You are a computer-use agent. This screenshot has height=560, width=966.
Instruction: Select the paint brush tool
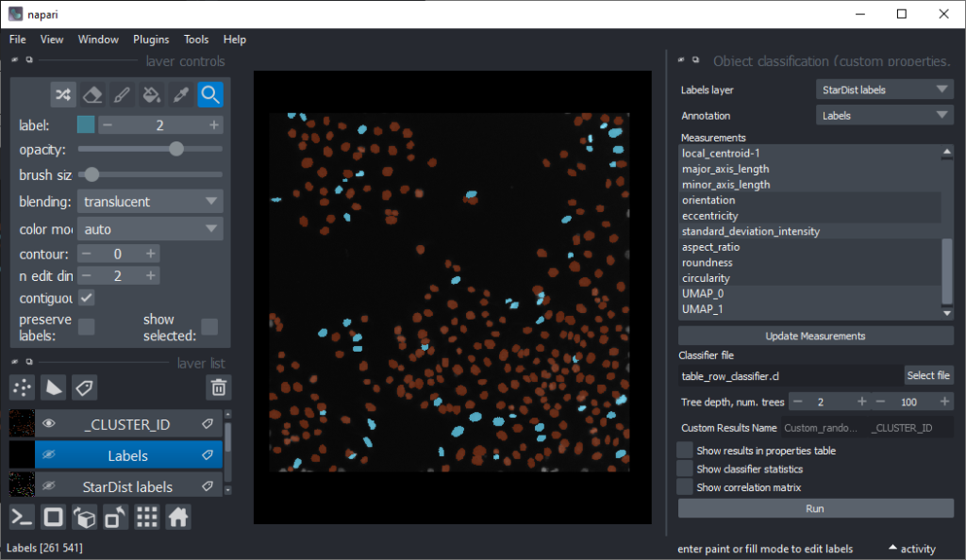[121, 94]
